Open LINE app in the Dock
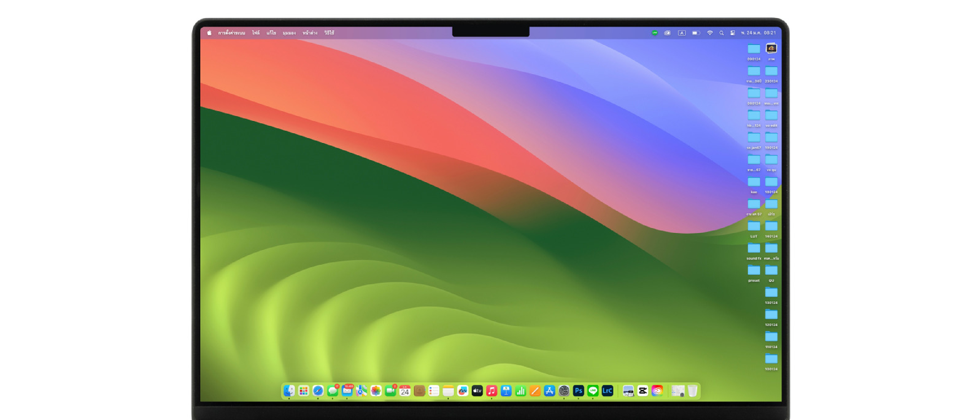The image size is (980, 420). point(593,391)
